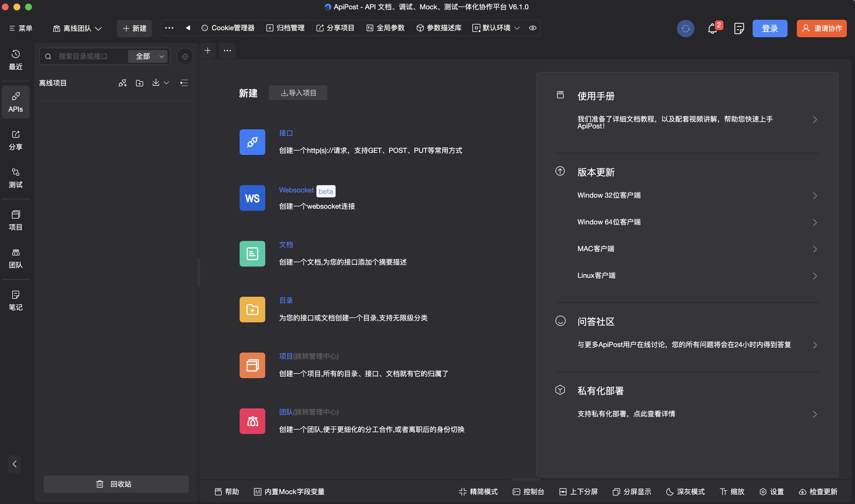Open the 回收站 recycle bin
This screenshot has height=504, width=855.
click(x=116, y=484)
